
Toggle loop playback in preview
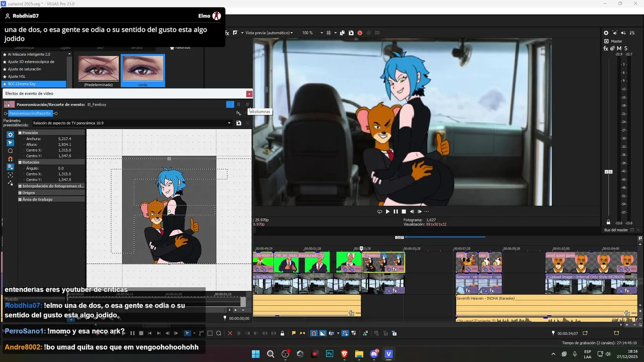pyautogui.click(x=379, y=212)
